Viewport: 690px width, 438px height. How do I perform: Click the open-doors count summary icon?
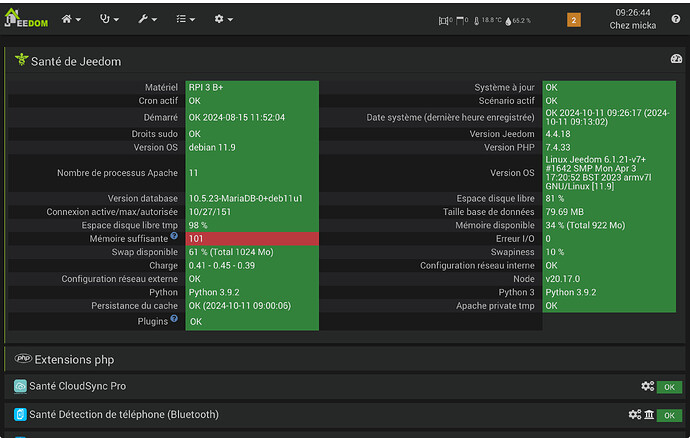coord(462,21)
